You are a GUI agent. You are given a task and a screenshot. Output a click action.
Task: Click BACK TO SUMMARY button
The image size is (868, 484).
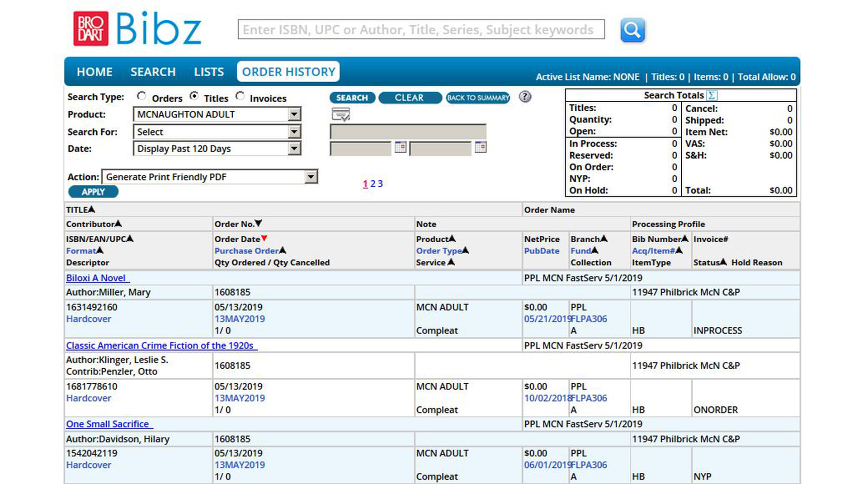coord(478,98)
